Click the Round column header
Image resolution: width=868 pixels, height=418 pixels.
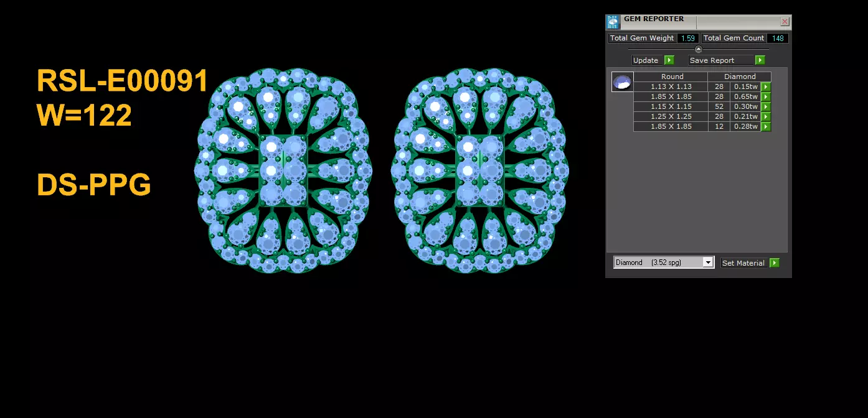tap(671, 77)
